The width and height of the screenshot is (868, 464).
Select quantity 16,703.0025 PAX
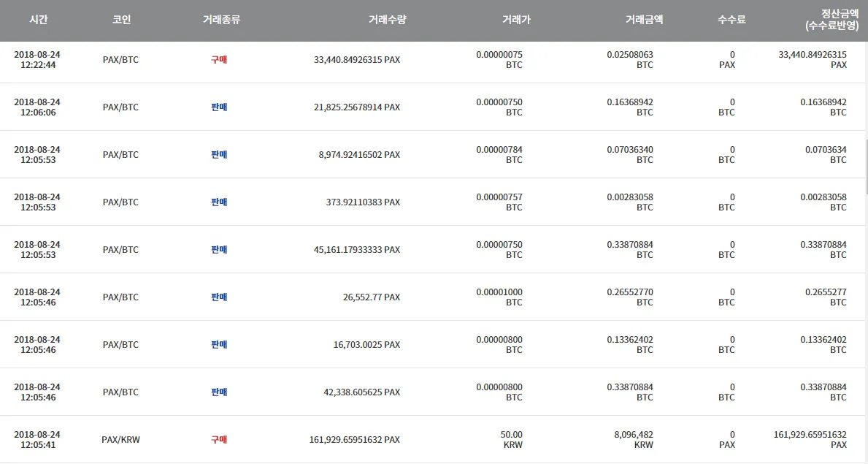click(x=367, y=345)
